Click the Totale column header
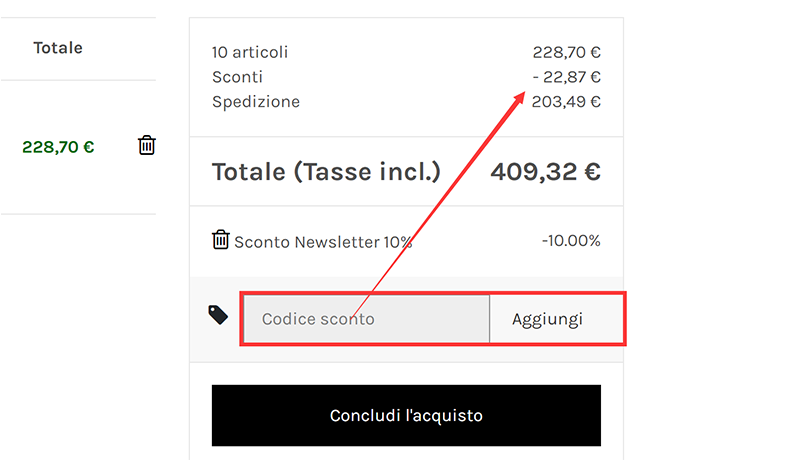The image size is (800, 460). coord(57,48)
